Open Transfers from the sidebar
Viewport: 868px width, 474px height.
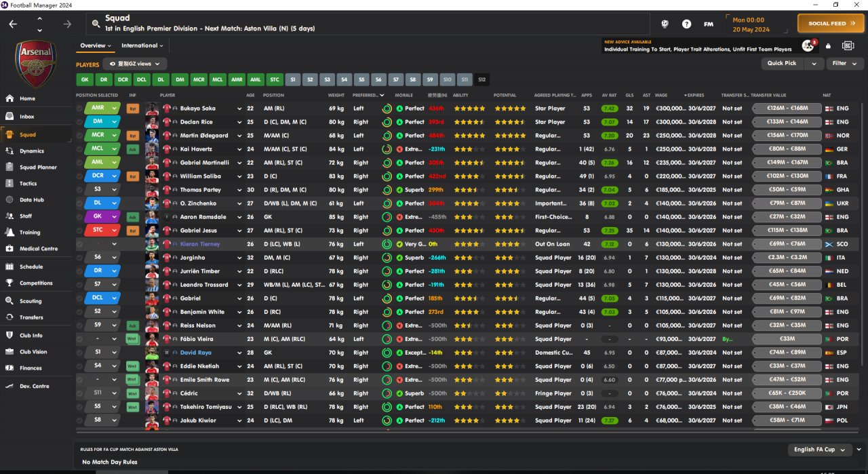tap(36, 317)
